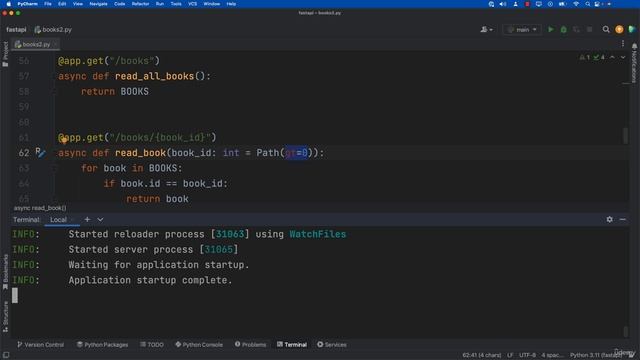The height and width of the screenshot is (360, 640).
Task: Click the green checkmark indicator showing 4
Action: [599, 58]
